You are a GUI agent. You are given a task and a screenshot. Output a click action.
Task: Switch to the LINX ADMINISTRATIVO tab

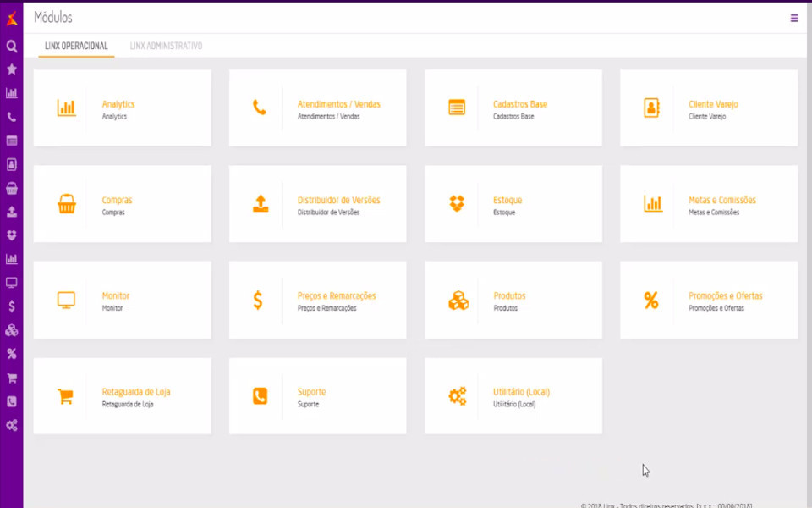pos(166,46)
